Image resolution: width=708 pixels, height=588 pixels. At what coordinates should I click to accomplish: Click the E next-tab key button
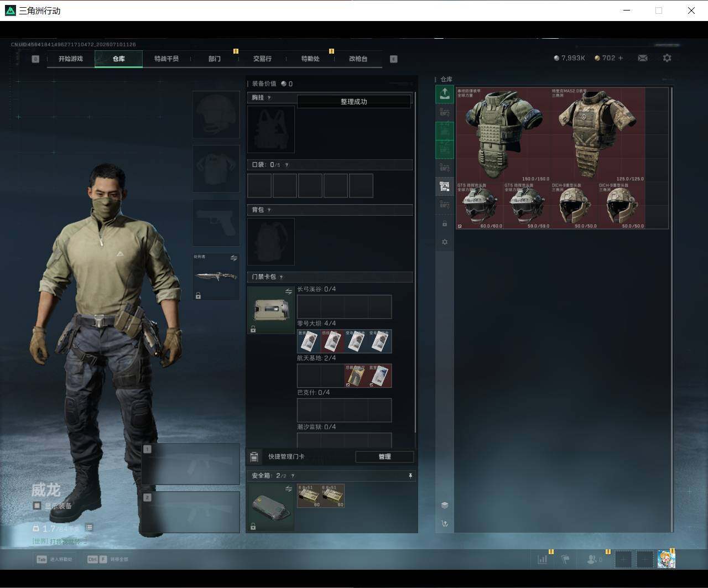(394, 59)
